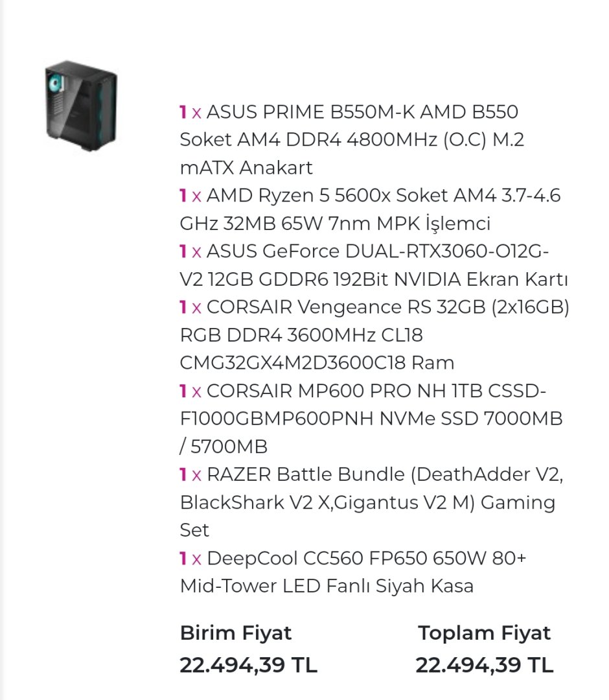This screenshot has height=700, width=609.
Task: Click the Birim Fiyat label
Action: pyautogui.click(x=236, y=633)
